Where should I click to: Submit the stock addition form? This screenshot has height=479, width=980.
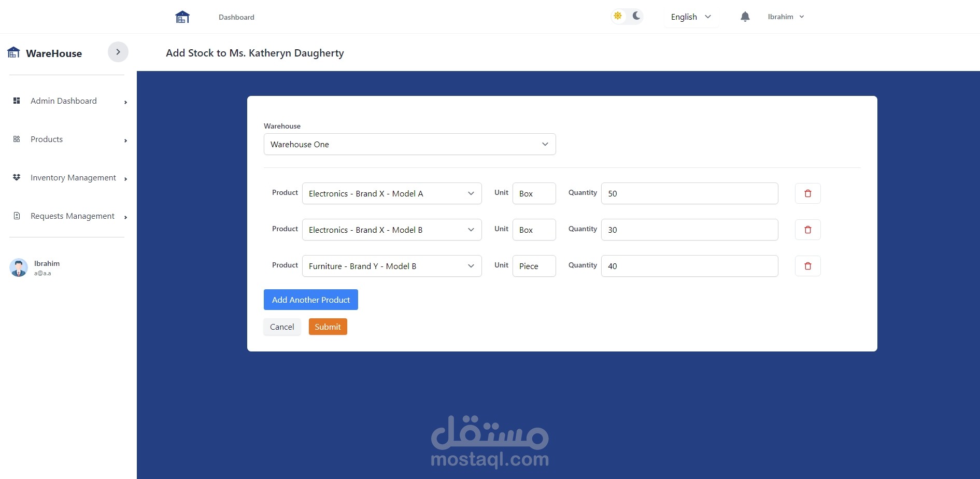tap(328, 327)
